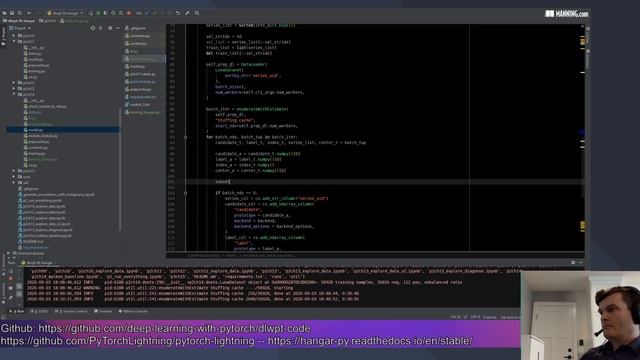Screen dimensions: 640x360
Task: Expand the p2ch13 folder
Action: tap(14, 89)
